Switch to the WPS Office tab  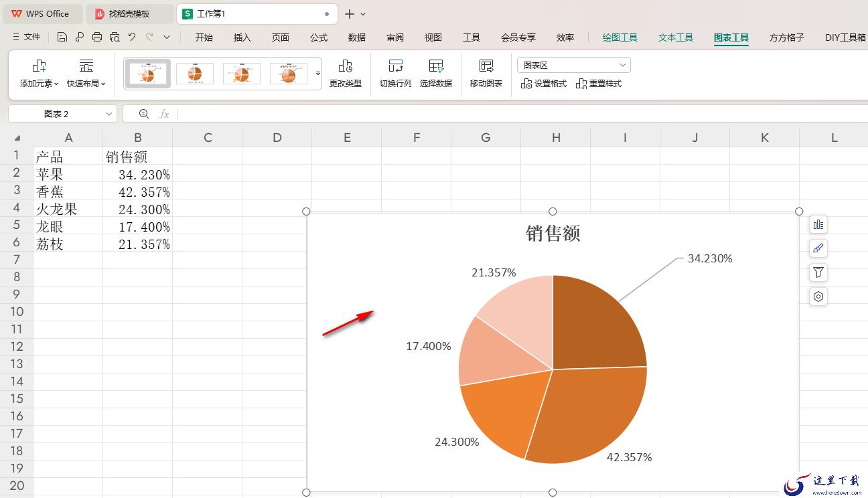click(42, 13)
